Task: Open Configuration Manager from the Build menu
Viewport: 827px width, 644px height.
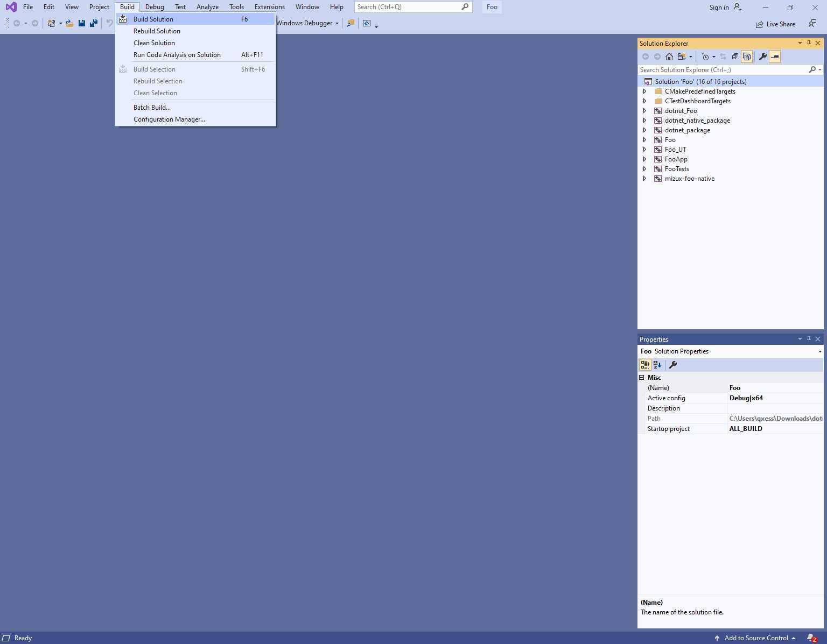Action: (195, 119)
